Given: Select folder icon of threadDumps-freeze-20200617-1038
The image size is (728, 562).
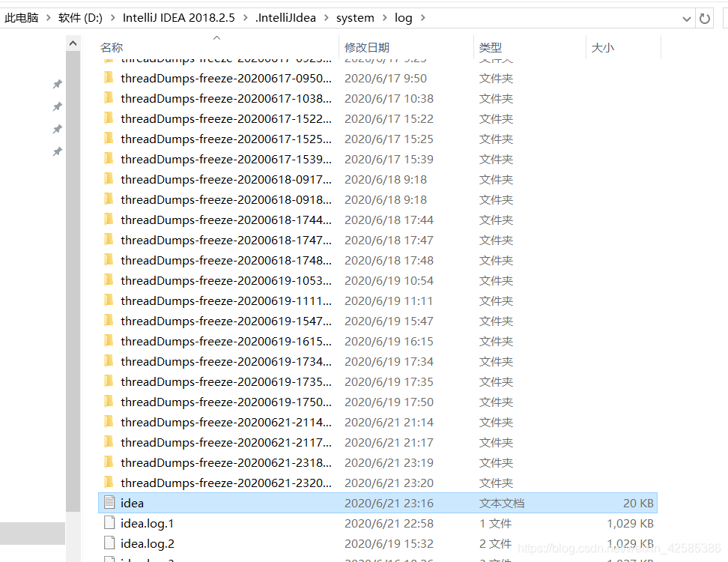Looking at the screenshot, I should click(109, 98).
